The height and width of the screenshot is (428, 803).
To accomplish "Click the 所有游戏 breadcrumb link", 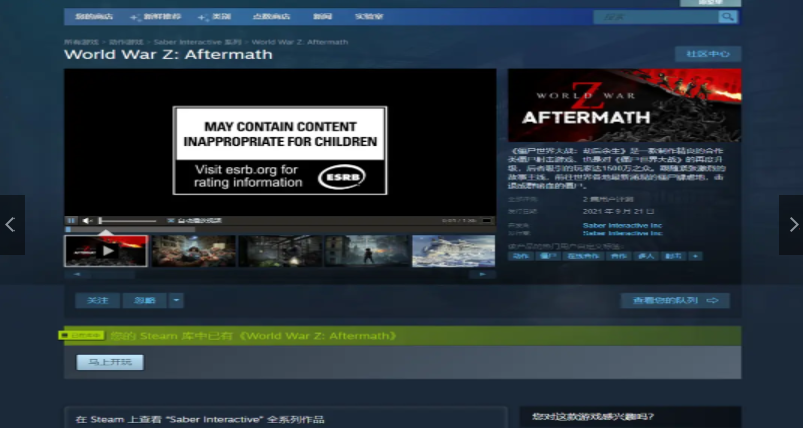I will [x=81, y=42].
